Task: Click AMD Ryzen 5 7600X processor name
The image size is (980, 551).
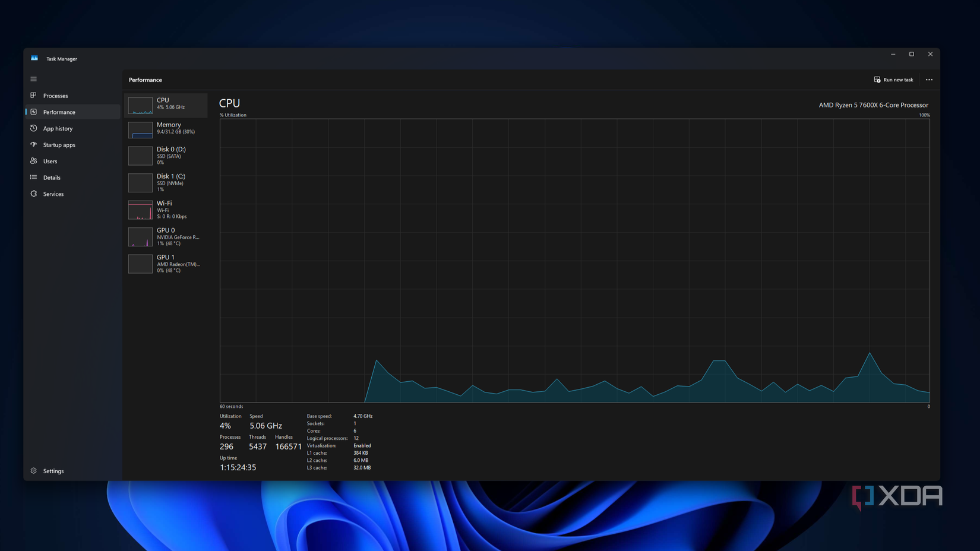Action: click(873, 105)
